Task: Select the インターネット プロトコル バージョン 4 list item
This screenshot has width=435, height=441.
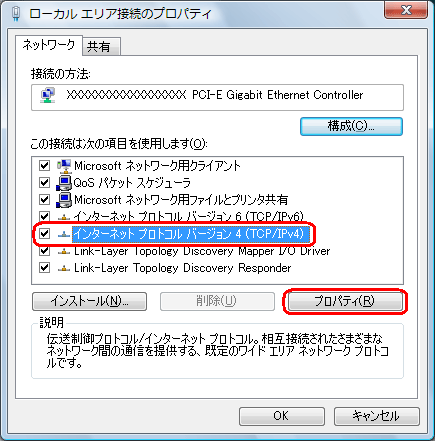Action: click(x=189, y=234)
